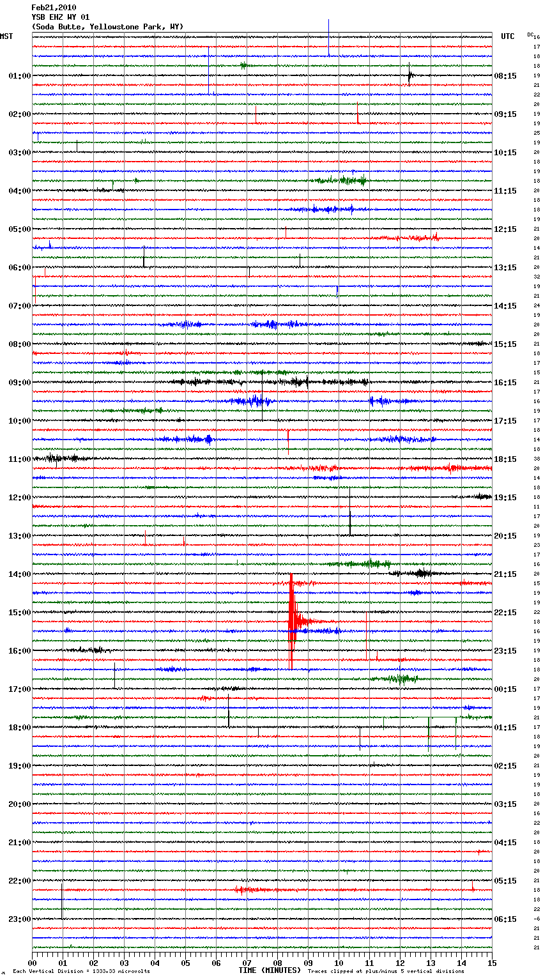Select the station code YSB EHZ WY 01

pos(61,17)
